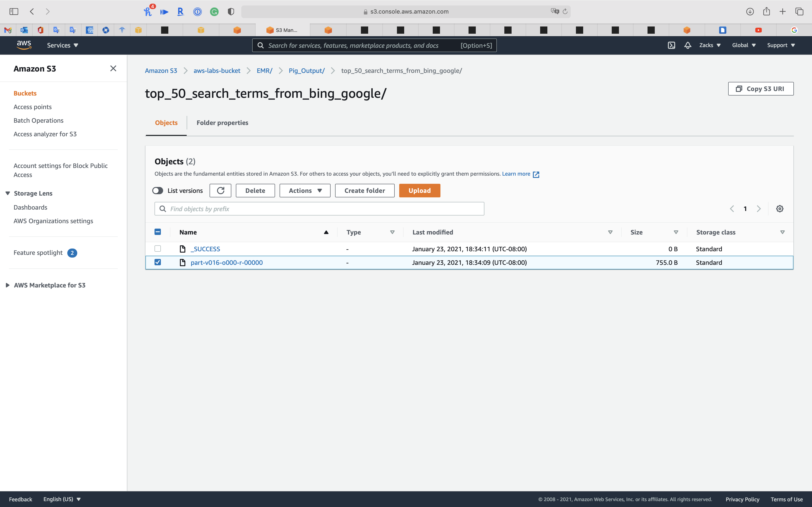Click Copy S3 URI button
This screenshot has height=507, width=812.
point(761,89)
